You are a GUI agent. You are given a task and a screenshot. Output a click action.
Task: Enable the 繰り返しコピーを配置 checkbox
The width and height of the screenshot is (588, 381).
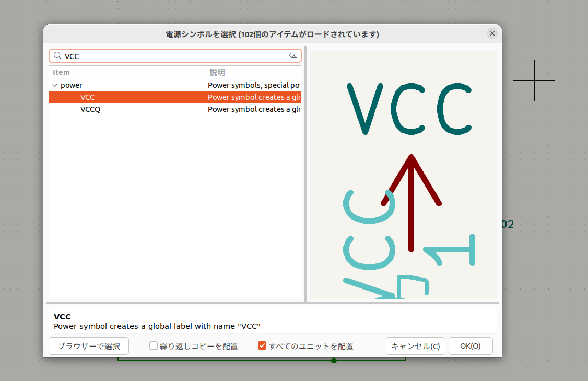tap(154, 346)
